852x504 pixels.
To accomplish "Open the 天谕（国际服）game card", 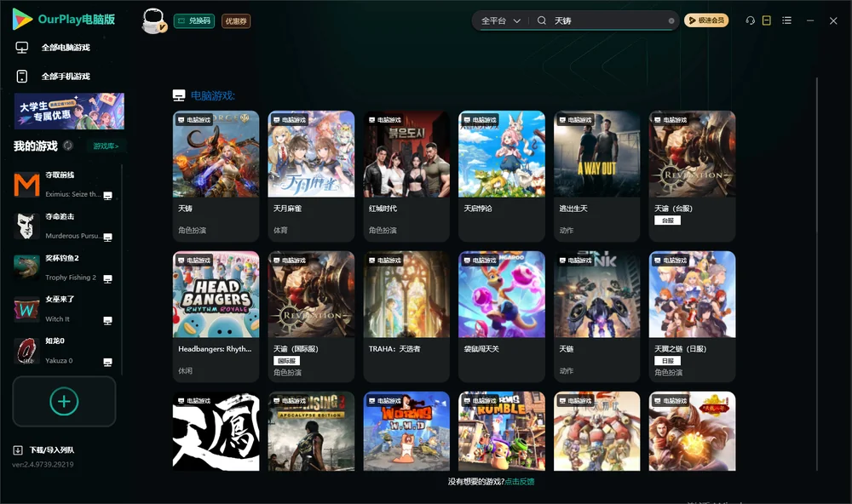I will tap(311, 317).
